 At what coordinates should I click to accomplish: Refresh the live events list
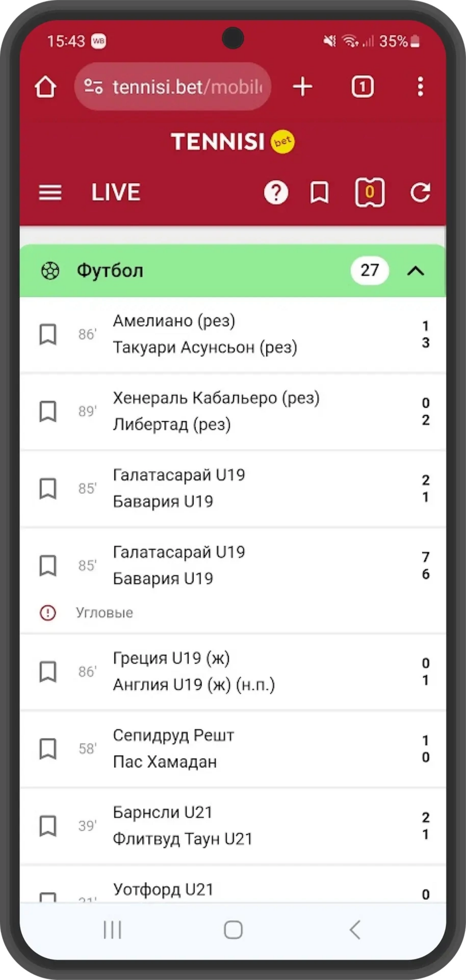(420, 192)
